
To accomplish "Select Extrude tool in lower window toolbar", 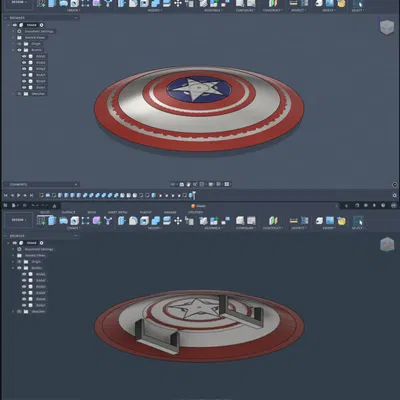I will [x=52, y=220].
